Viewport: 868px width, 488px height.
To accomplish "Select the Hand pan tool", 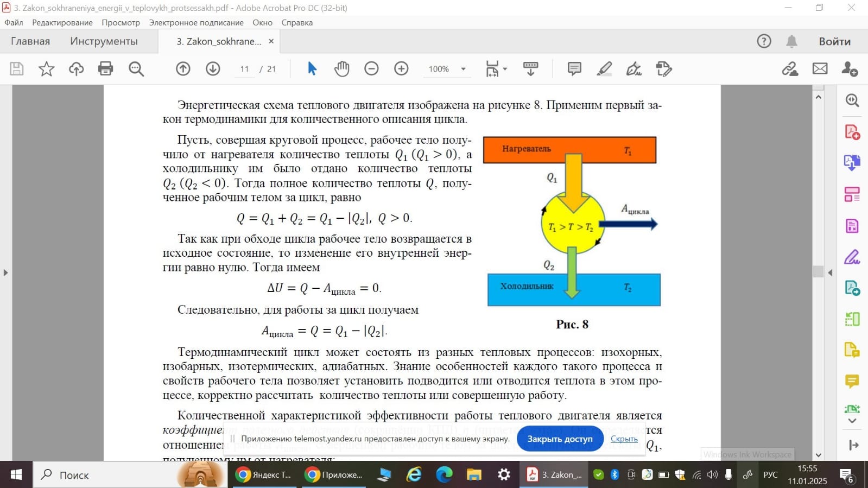I will pos(341,69).
